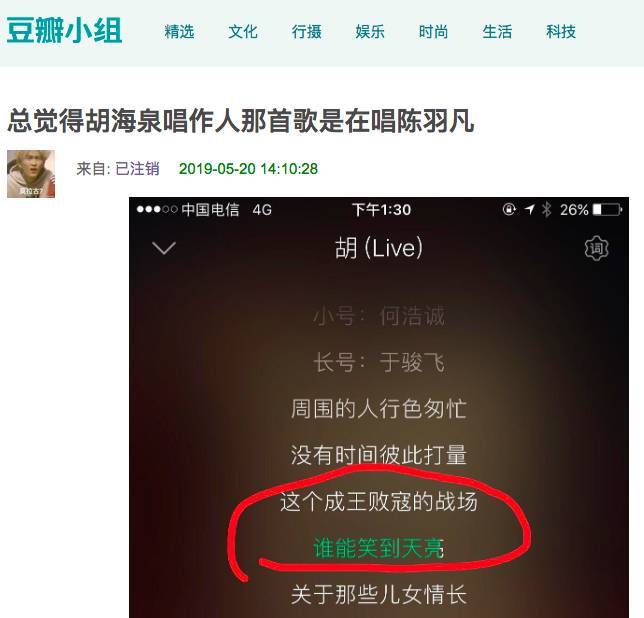
Task: Open the 科技 category
Action: point(561,32)
